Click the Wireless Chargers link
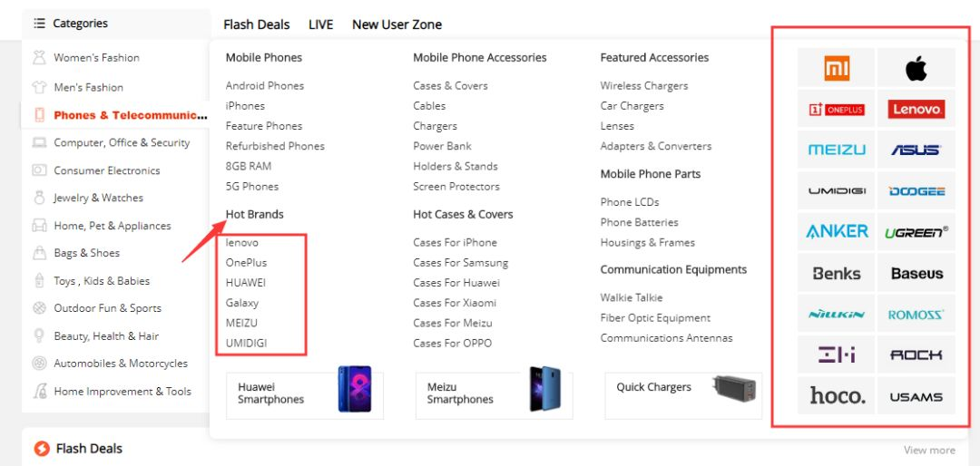 click(x=643, y=86)
